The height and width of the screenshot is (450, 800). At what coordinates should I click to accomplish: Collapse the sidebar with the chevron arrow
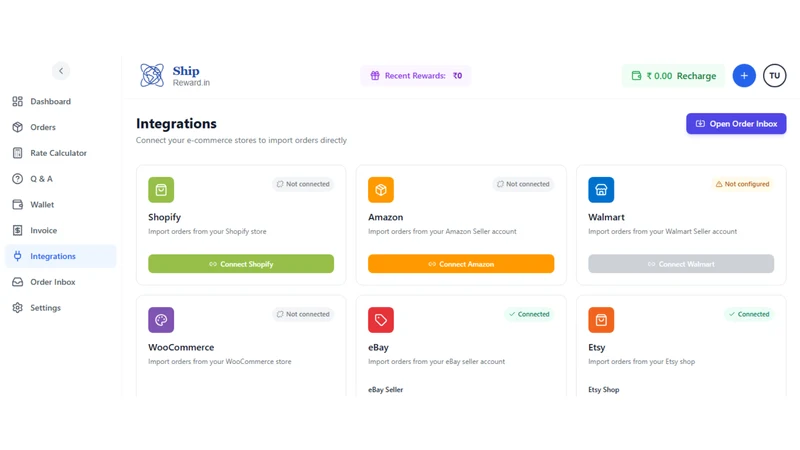pyautogui.click(x=61, y=71)
